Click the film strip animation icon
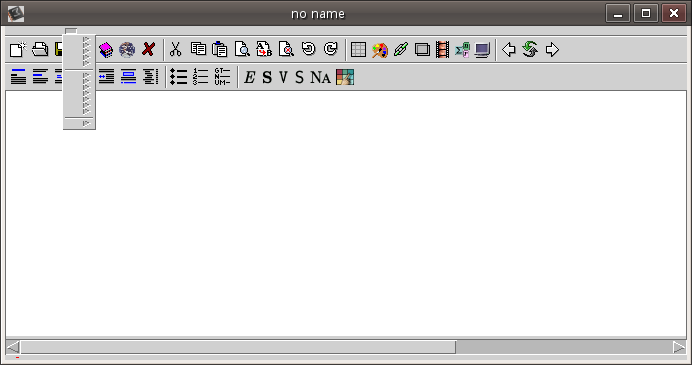 (443, 49)
